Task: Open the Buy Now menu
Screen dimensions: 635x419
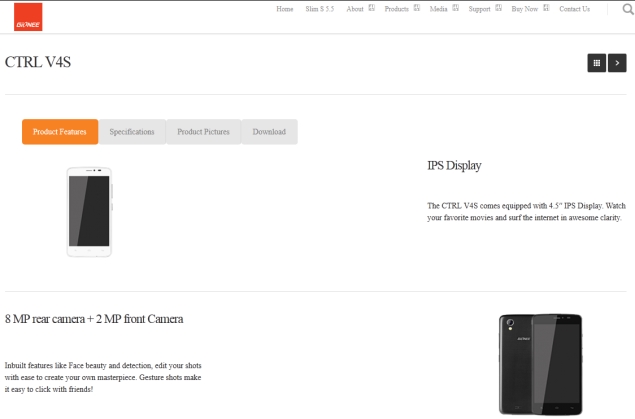Action: point(524,9)
